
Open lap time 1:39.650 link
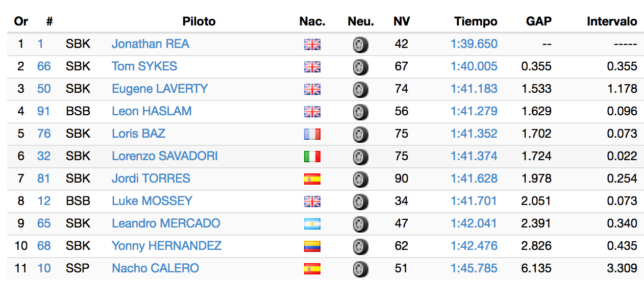tap(474, 44)
